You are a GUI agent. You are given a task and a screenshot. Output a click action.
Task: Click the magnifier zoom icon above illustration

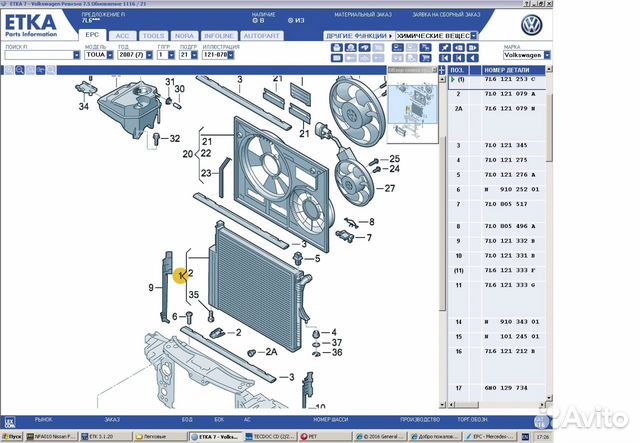(x=20, y=70)
